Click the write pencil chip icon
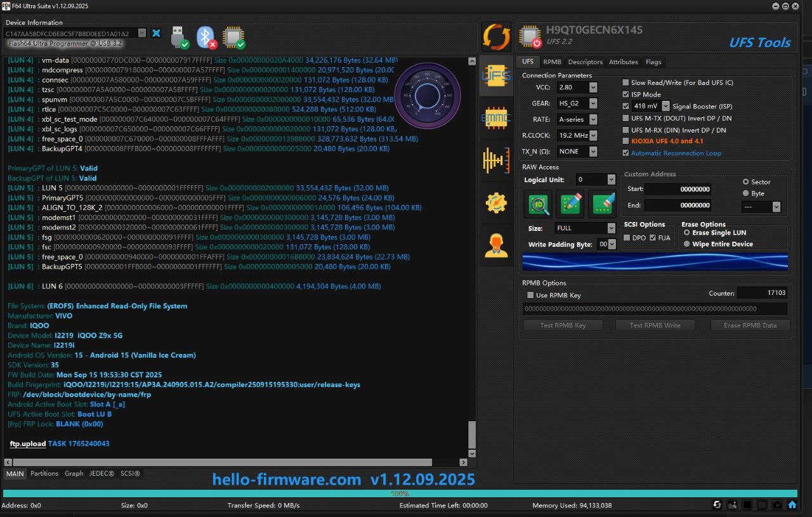This screenshot has width=812, height=517. [x=570, y=204]
